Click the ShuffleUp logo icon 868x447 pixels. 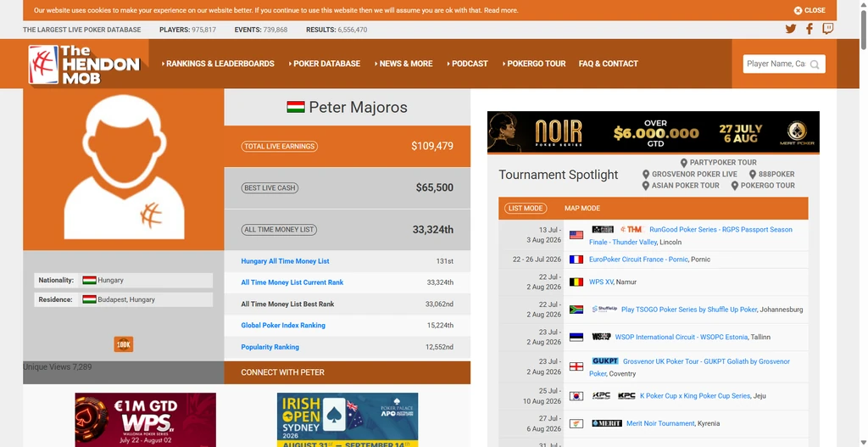604,309
